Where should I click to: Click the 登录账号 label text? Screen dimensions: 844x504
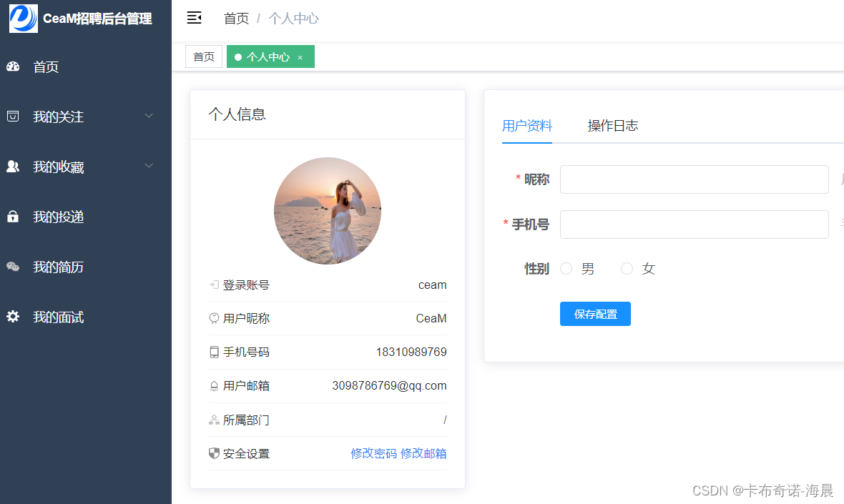[x=246, y=285]
